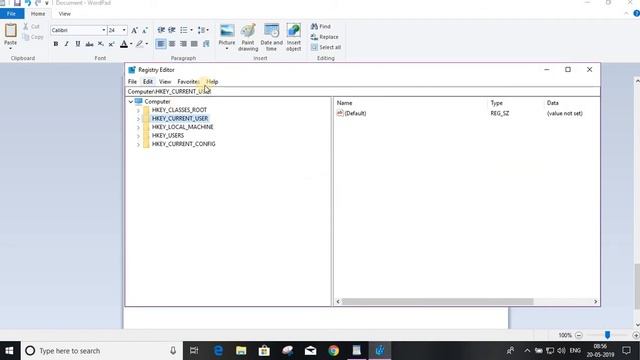Viewport: 640px width, 360px height.
Task: Click the taskbar search box
Action: tap(102, 351)
